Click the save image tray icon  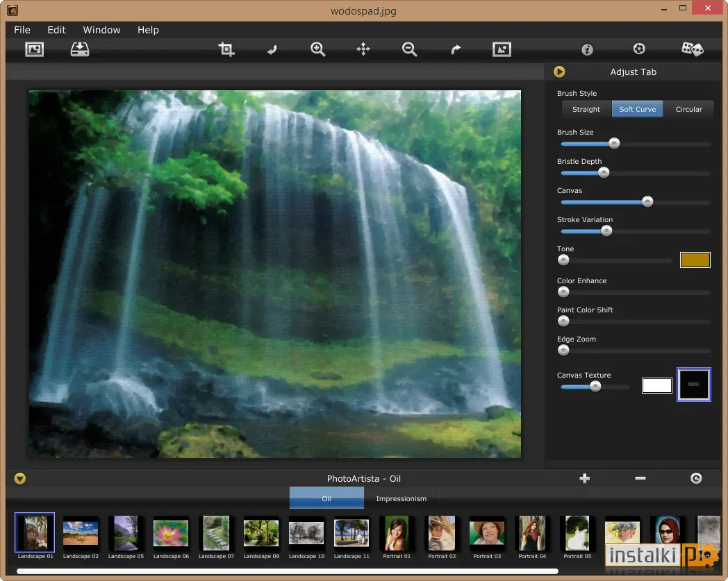coord(80,49)
